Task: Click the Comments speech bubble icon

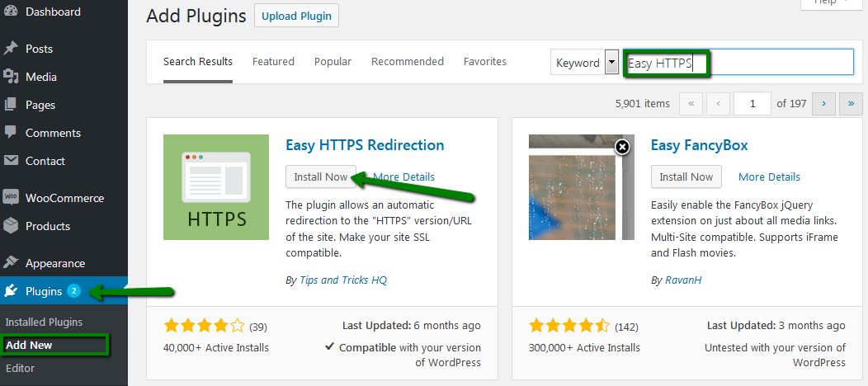Action: click(11, 133)
